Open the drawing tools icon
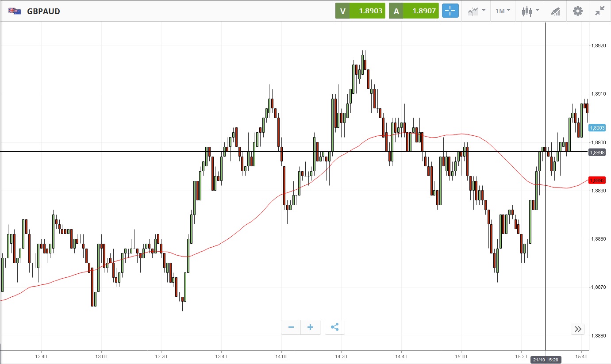Image resolution: width=611 pixels, height=364 pixels. pos(555,11)
